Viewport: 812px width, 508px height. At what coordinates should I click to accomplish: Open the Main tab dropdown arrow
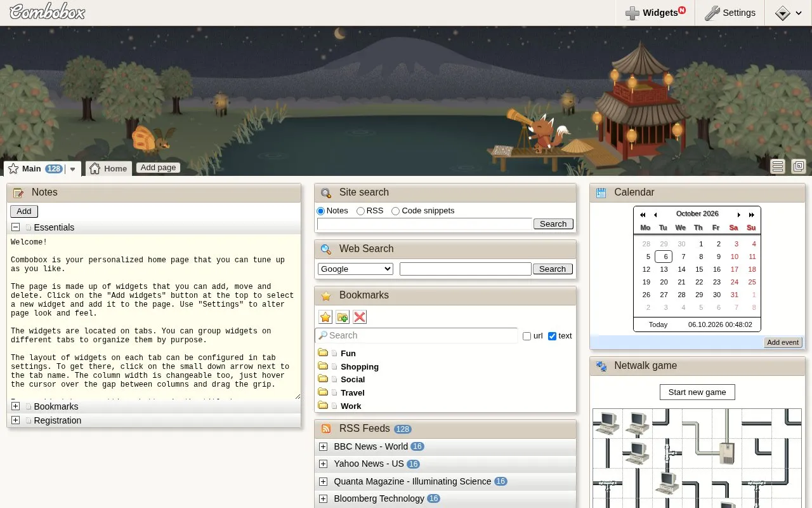coord(73,169)
